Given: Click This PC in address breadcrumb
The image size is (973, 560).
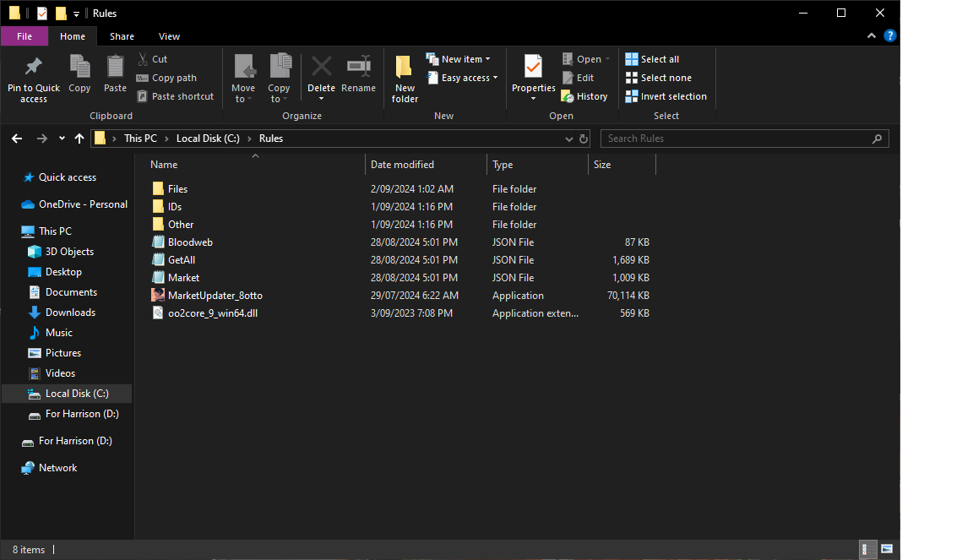Looking at the screenshot, I should [x=140, y=139].
